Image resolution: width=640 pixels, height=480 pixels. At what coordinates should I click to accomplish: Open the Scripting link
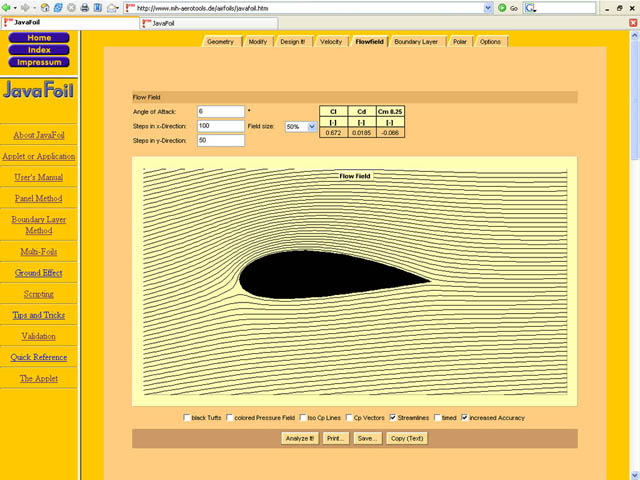(x=39, y=294)
